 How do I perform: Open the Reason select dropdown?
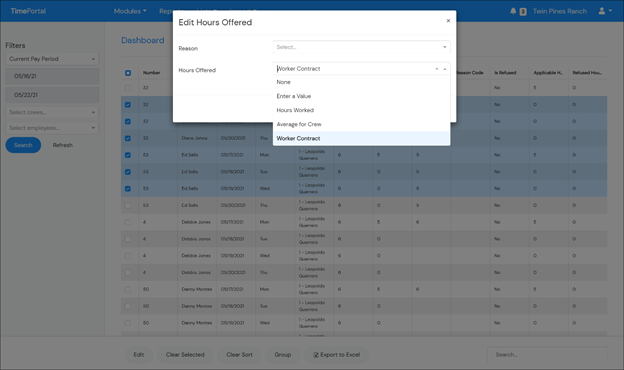(361, 47)
